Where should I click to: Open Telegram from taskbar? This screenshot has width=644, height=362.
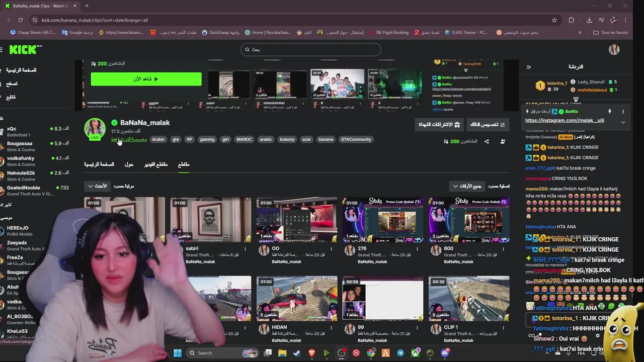tap(400, 353)
